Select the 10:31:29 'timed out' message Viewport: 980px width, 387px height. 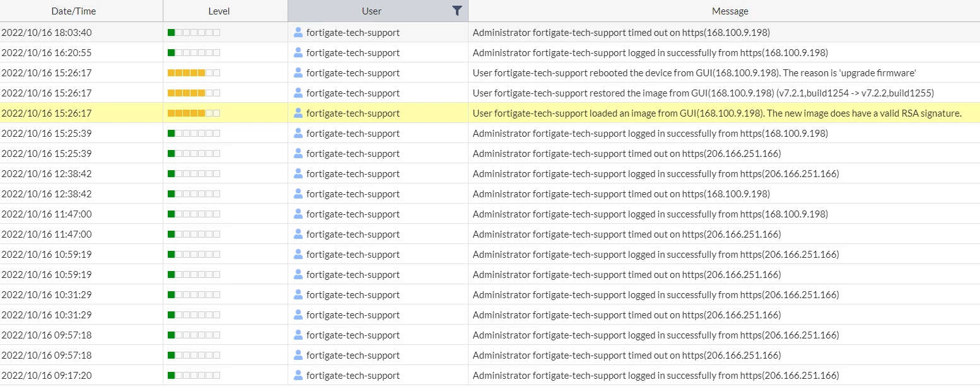627,315
